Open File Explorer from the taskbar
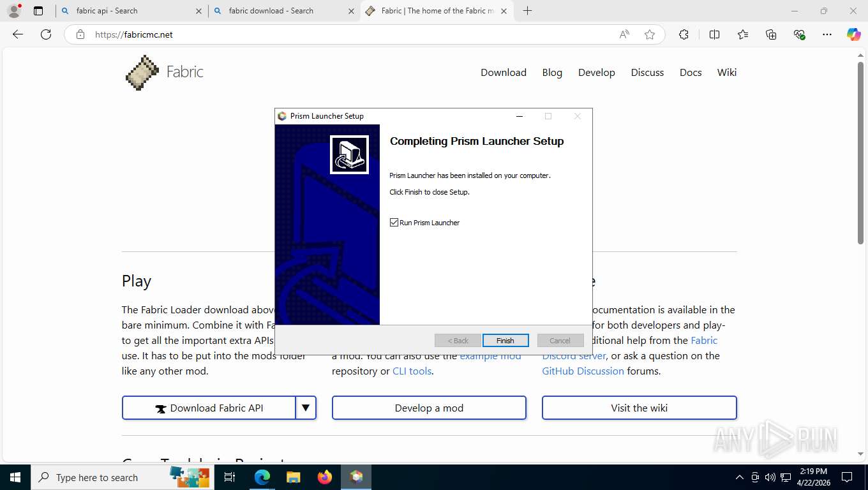This screenshot has height=490, width=868. click(293, 477)
